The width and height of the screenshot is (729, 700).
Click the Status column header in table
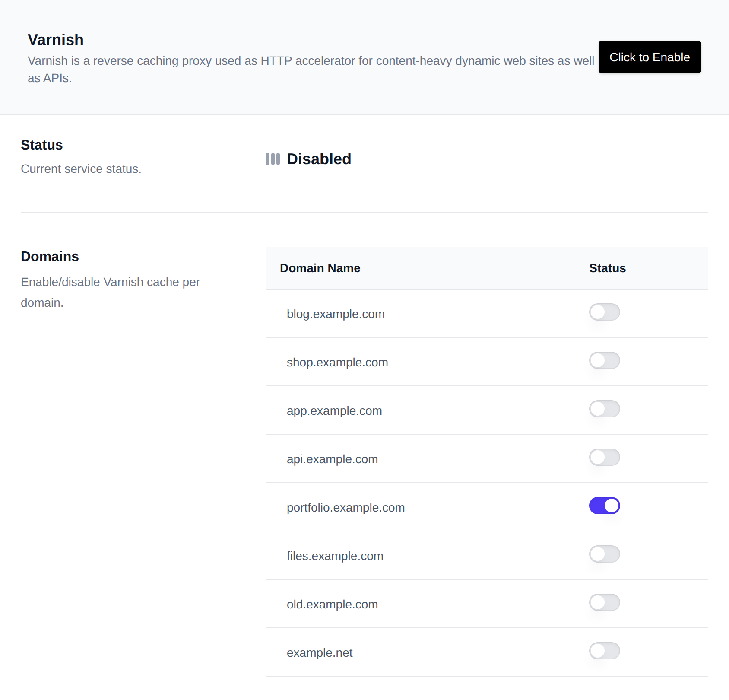tap(607, 268)
